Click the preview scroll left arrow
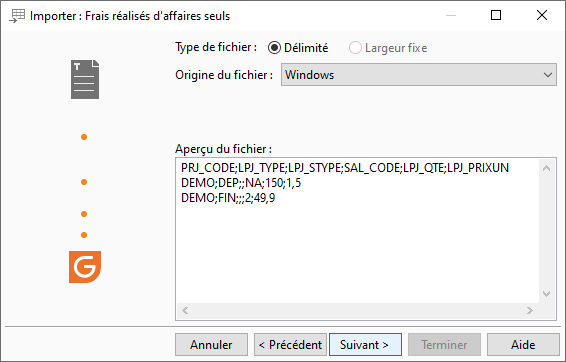Screen dimensions: 566x362 pyautogui.click(x=185, y=310)
